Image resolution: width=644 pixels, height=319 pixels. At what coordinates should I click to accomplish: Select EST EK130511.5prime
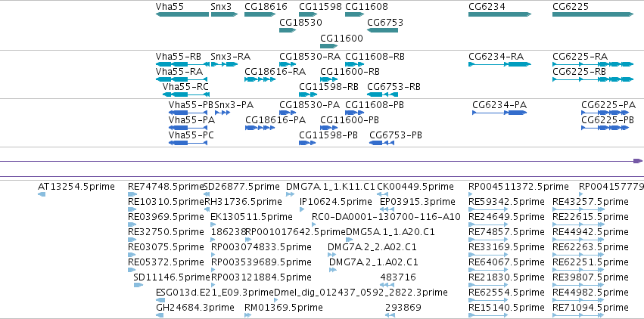(x=213, y=225)
